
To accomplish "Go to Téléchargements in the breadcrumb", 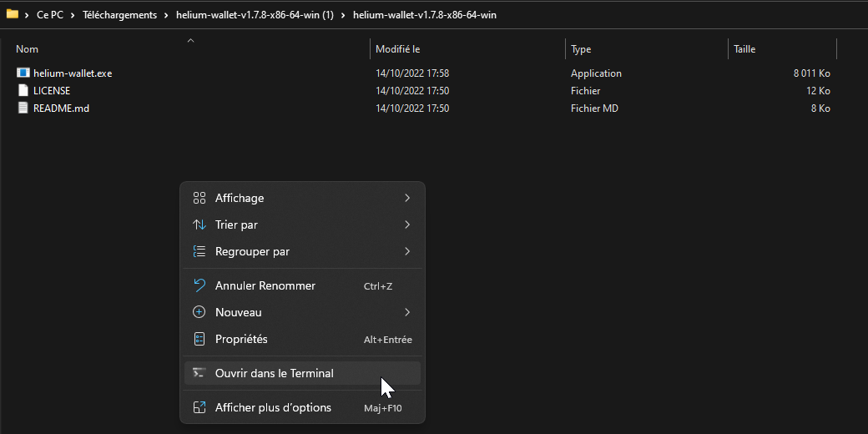I will click(119, 15).
